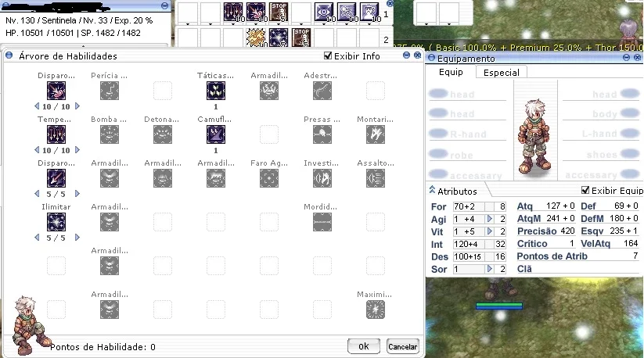Use the eye skill in hotbar row 1
Viewport: 644px width, 358px height.
(x=324, y=12)
